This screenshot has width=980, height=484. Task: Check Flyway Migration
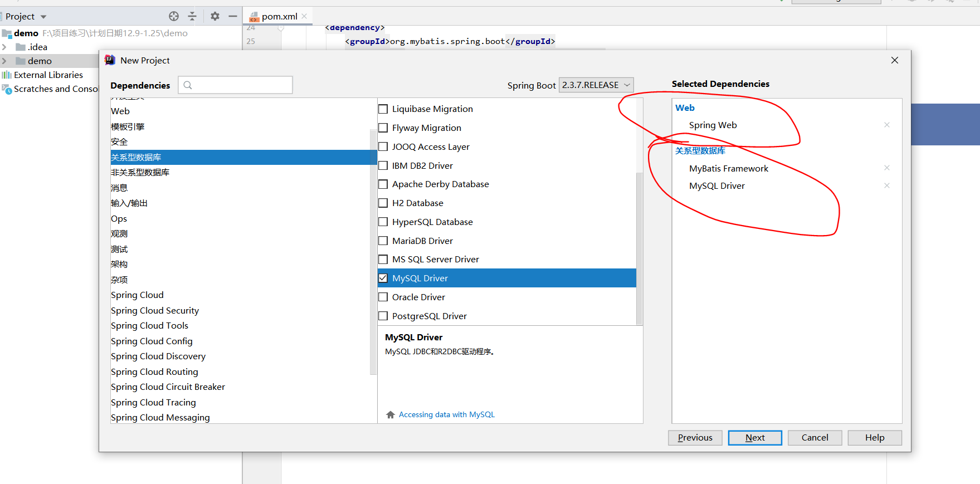pyautogui.click(x=383, y=128)
